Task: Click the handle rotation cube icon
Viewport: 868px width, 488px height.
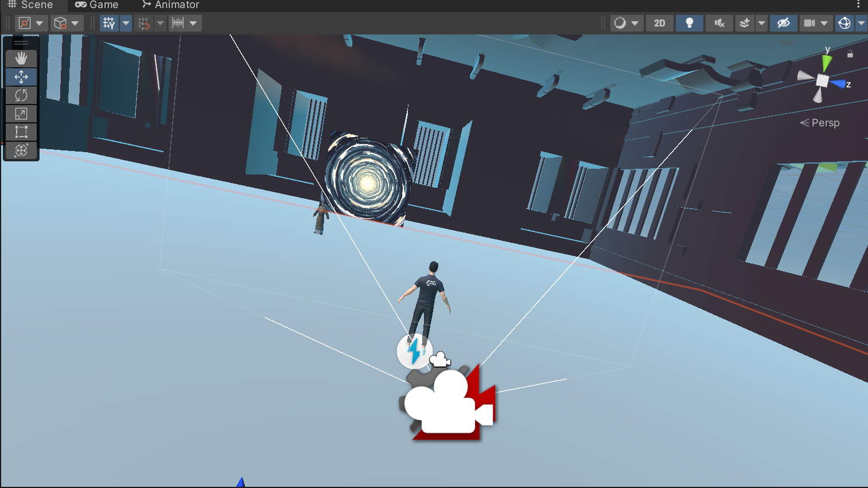Action: [60, 23]
